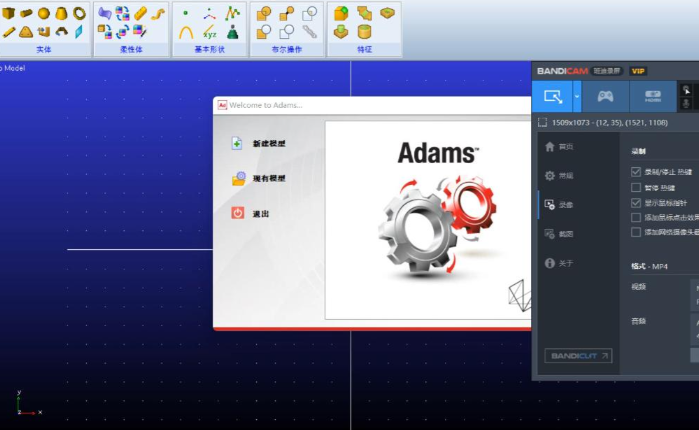
Task: Enable the Pause hotkey checkbox
Action: pyautogui.click(x=637, y=187)
